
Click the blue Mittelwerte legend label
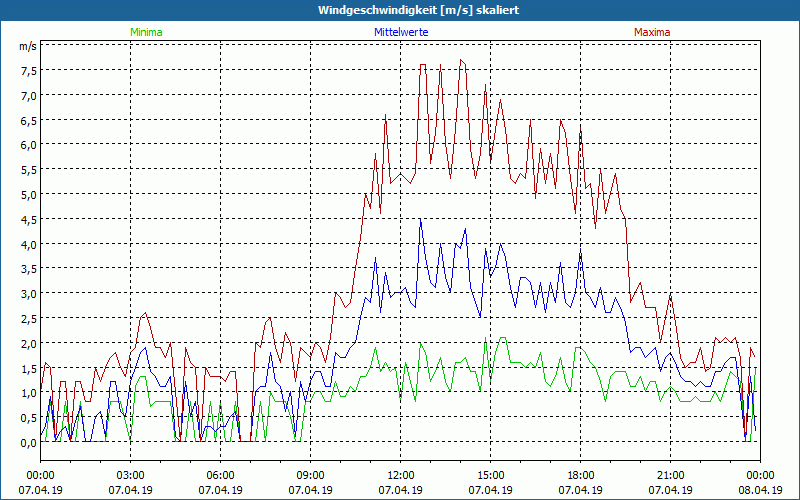402,32
